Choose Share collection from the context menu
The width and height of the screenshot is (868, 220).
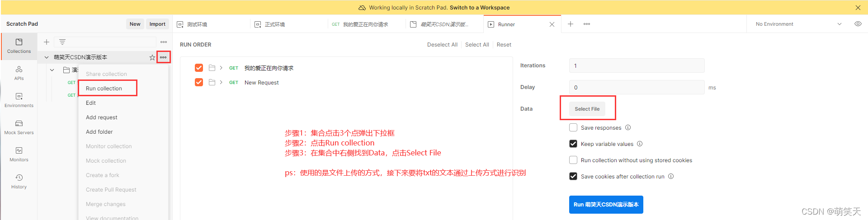pyautogui.click(x=123, y=74)
